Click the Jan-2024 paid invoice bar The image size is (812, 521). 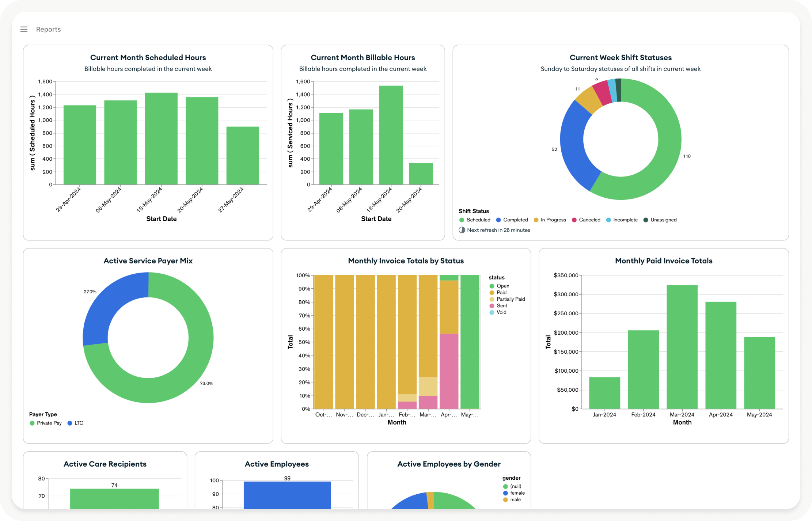(x=605, y=393)
